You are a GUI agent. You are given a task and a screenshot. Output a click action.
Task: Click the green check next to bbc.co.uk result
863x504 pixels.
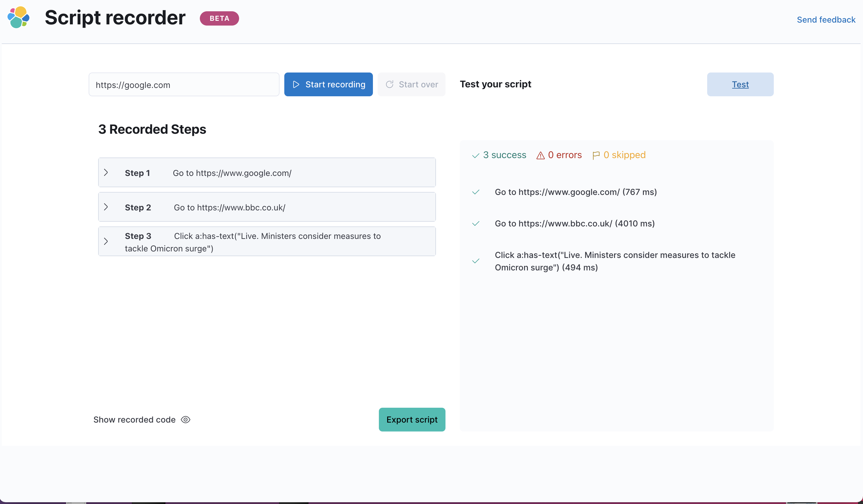point(476,223)
